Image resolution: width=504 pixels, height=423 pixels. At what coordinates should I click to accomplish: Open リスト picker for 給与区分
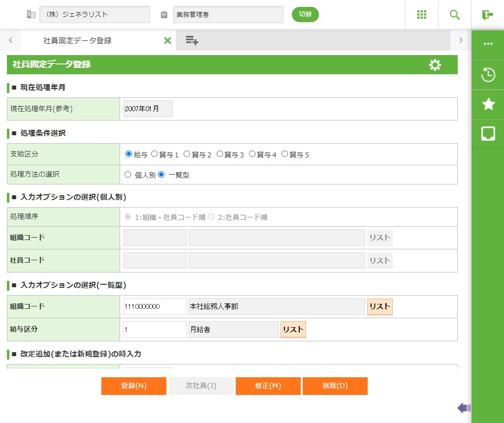click(x=293, y=330)
